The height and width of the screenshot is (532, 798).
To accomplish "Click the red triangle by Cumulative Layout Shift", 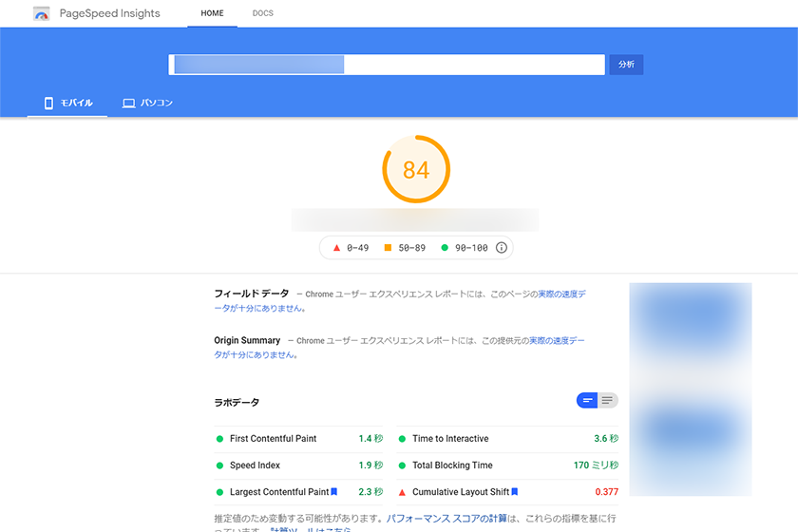I will [x=402, y=492].
